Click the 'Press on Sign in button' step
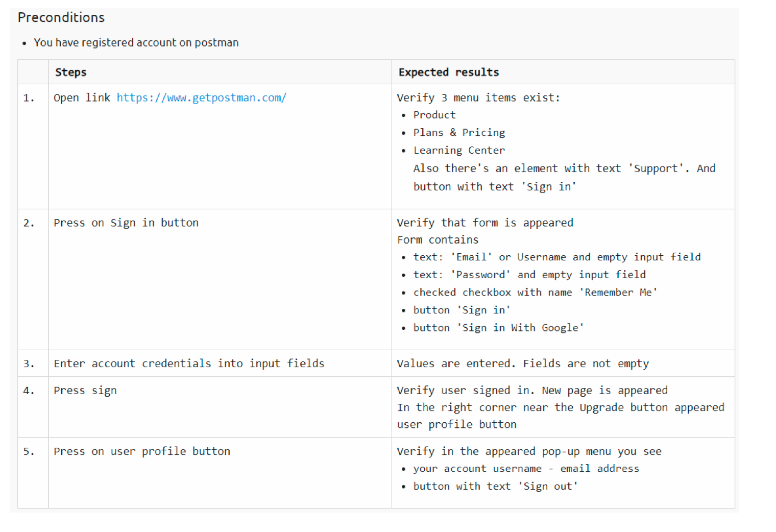Viewport: 776px width, 532px height. click(126, 223)
